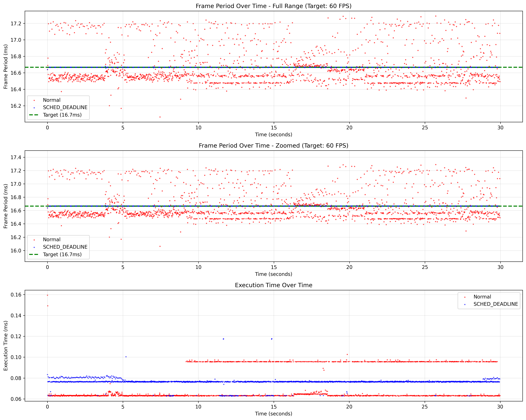Screen dimensions: 526x420
Task: Click the "0.06" y-axis tick in Execution Time plot
Action: 16,399
